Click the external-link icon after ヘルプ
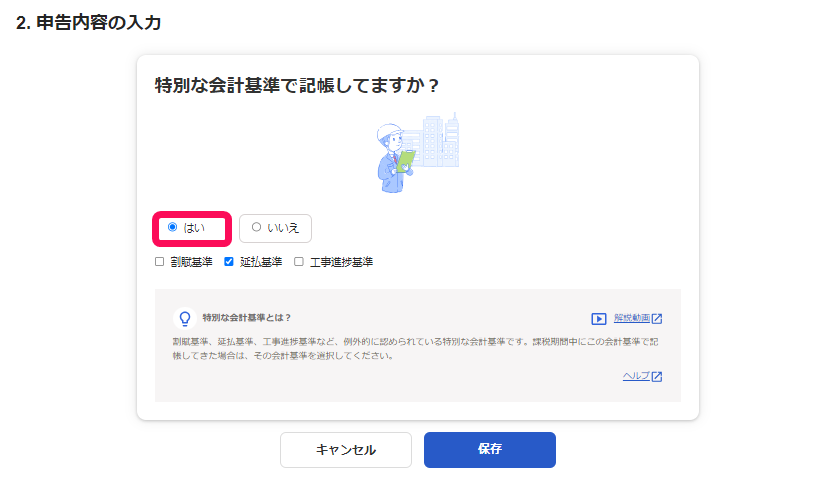 point(657,377)
